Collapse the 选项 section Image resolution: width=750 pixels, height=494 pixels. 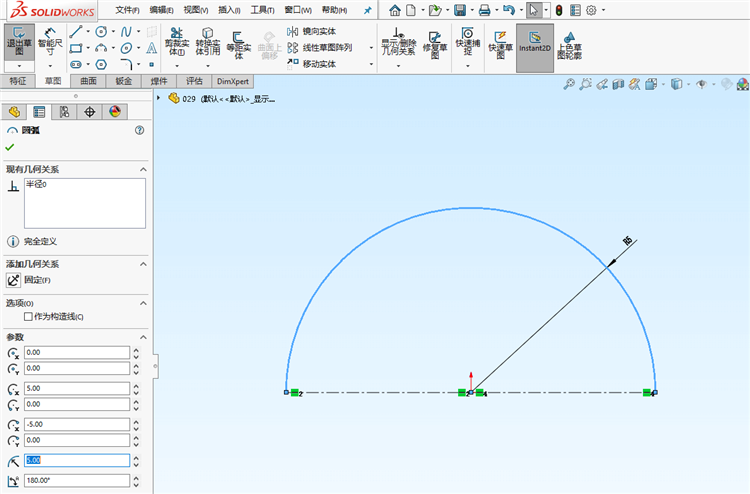click(143, 303)
